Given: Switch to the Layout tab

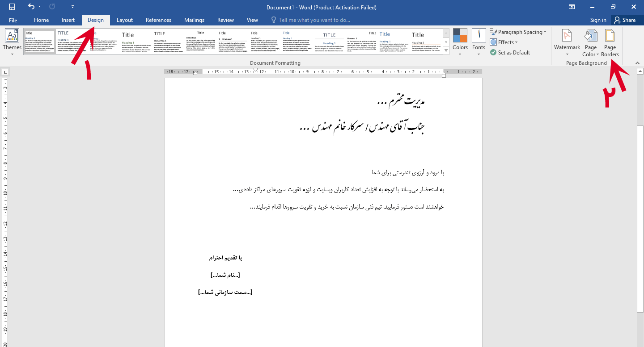Looking at the screenshot, I should [x=125, y=20].
